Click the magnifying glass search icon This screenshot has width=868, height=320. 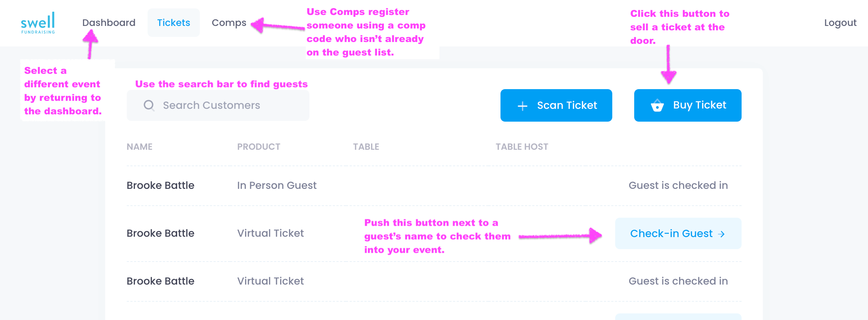click(149, 105)
